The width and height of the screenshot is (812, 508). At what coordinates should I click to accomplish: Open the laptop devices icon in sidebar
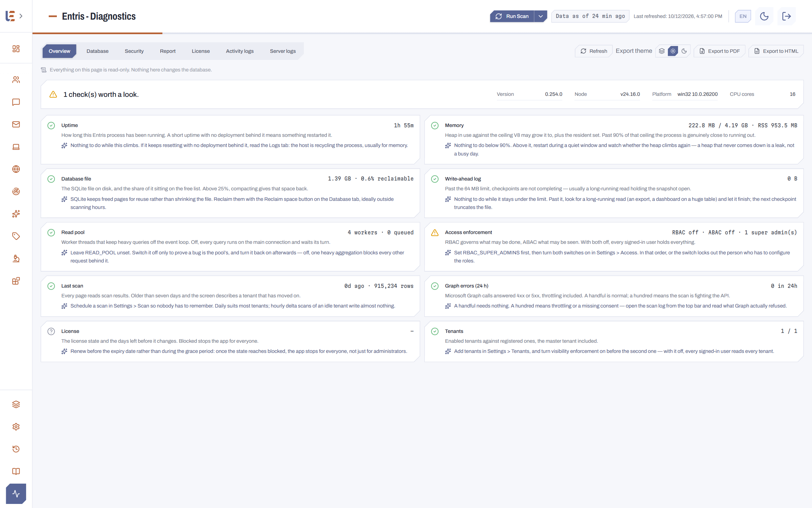[16, 147]
